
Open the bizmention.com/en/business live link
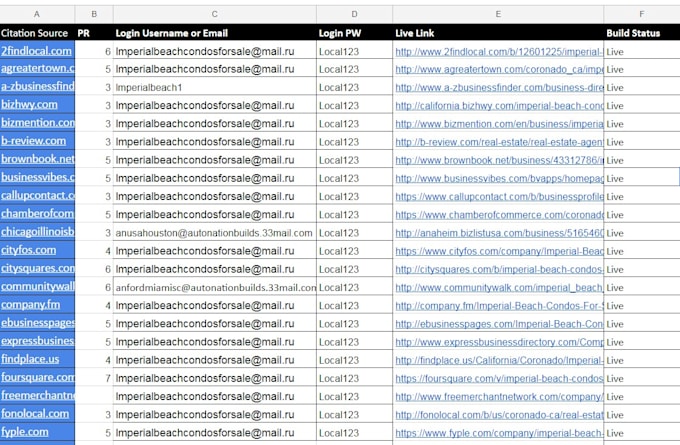[499, 124]
